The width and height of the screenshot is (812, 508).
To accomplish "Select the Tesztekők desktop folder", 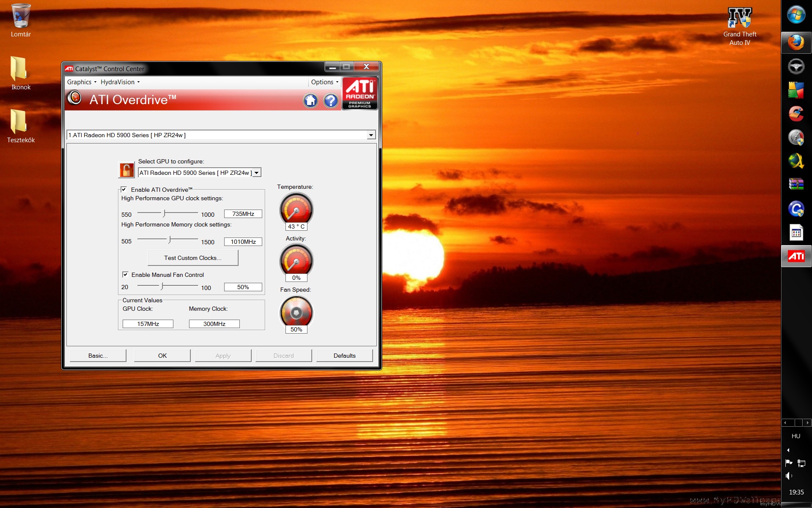I will click(21, 127).
